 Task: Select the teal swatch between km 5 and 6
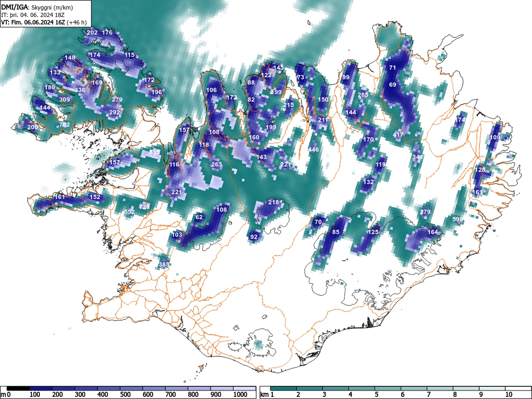click(x=388, y=388)
